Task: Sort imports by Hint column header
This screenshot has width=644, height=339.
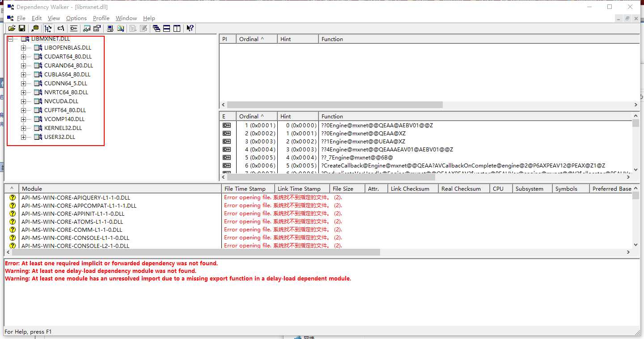Action: coord(298,39)
